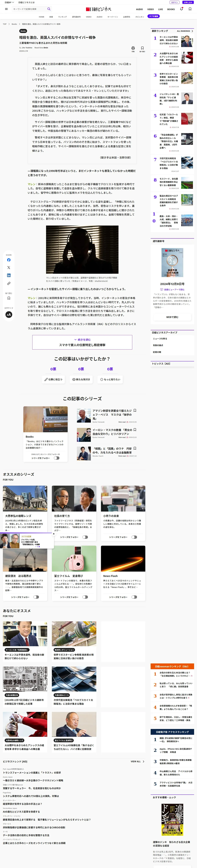Open the notification bell

[182, 9]
